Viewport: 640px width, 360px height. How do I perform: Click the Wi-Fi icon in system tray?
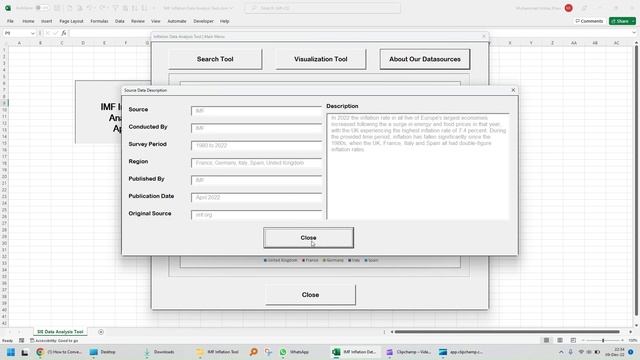(581, 352)
